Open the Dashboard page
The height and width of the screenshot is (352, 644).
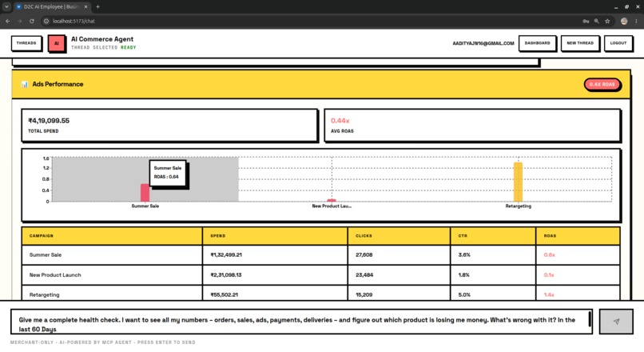tap(537, 43)
